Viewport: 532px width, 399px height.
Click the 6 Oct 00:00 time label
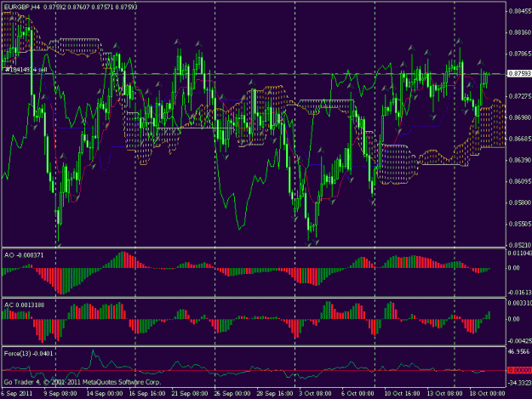[x=358, y=393]
